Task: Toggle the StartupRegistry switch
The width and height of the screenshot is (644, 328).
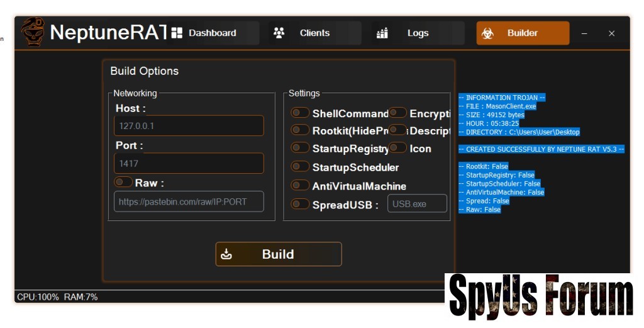Action: tap(300, 148)
